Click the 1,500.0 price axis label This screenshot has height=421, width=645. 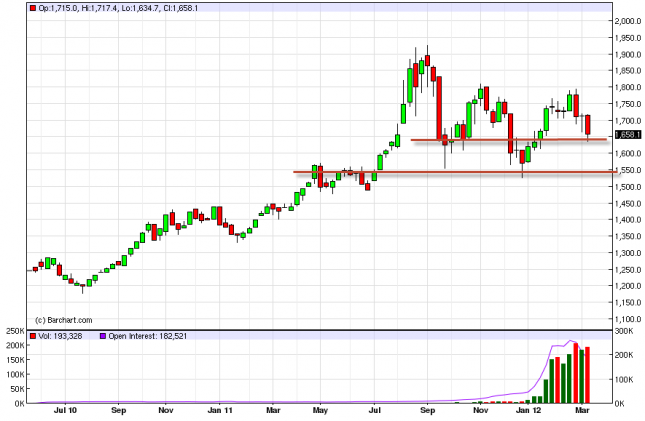pyautogui.click(x=628, y=187)
